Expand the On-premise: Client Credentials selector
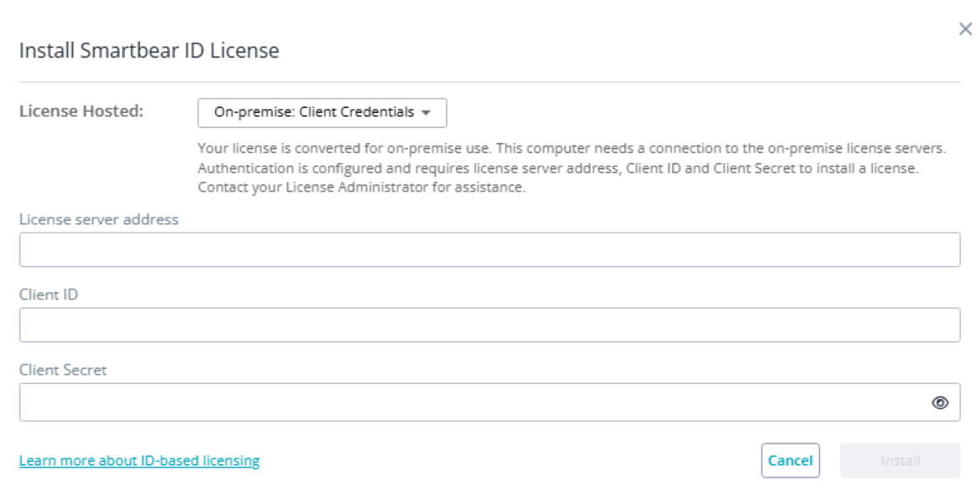980x491 pixels. [x=322, y=110]
